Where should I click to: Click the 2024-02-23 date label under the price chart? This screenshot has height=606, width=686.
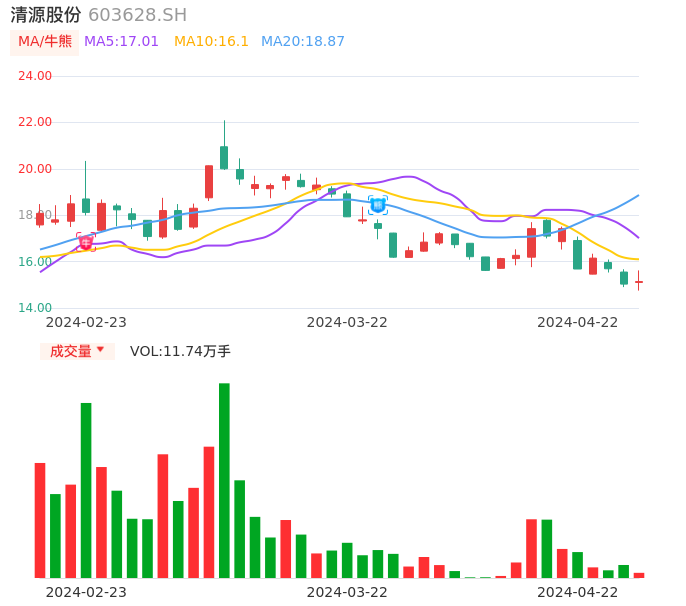coord(86,322)
